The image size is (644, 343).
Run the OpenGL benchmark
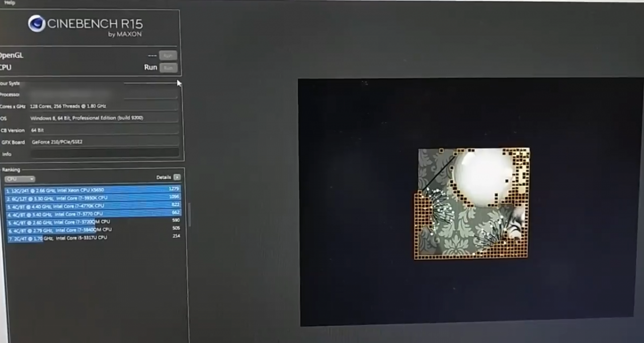[x=168, y=55]
